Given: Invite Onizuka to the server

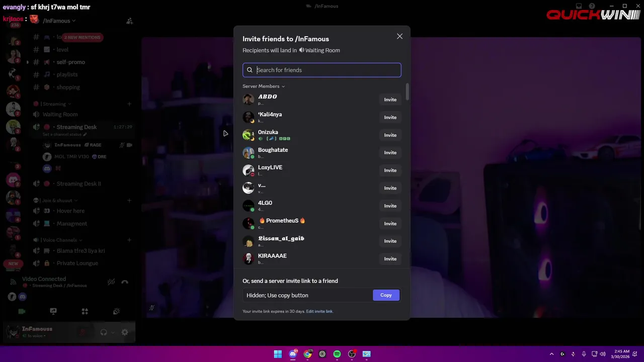Looking at the screenshot, I should [x=390, y=135].
